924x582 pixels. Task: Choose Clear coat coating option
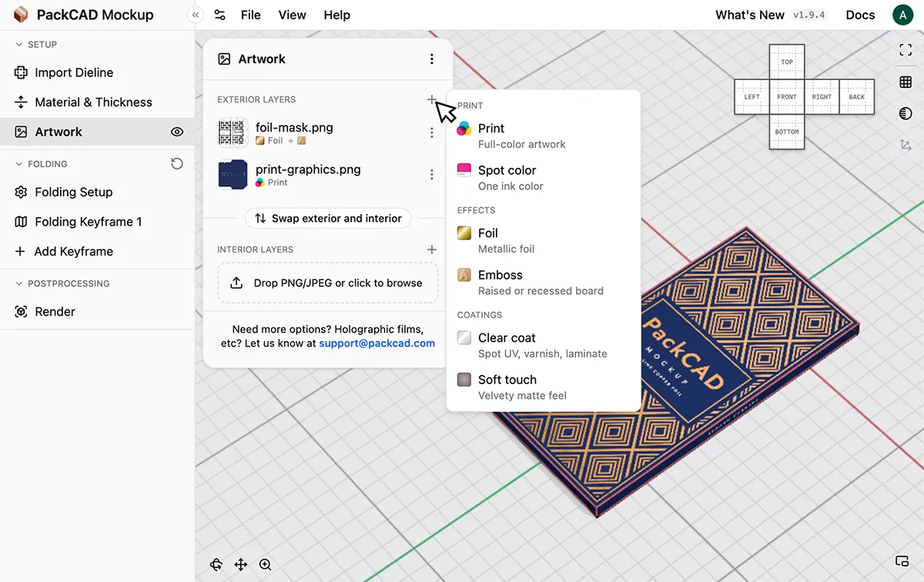544,345
